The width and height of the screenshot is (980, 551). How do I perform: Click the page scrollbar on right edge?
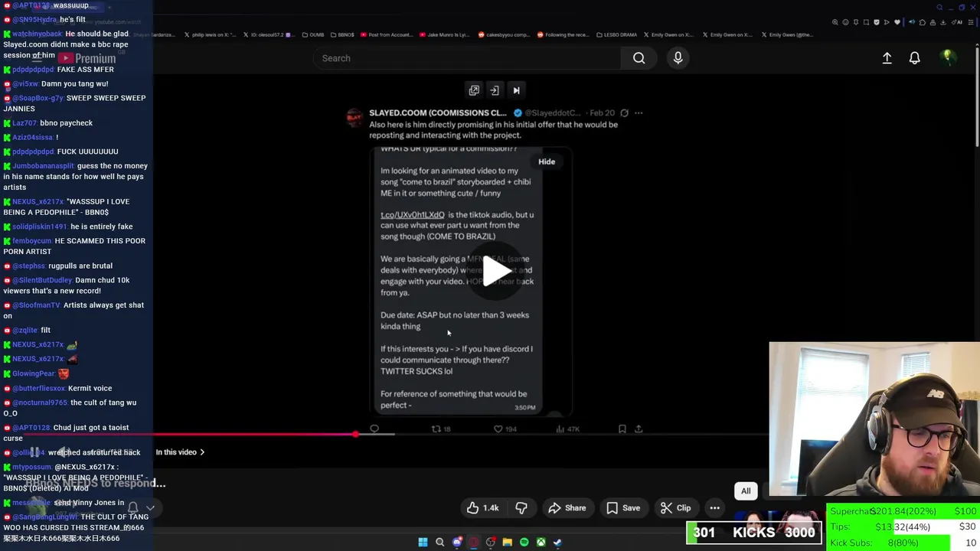pos(977,96)
